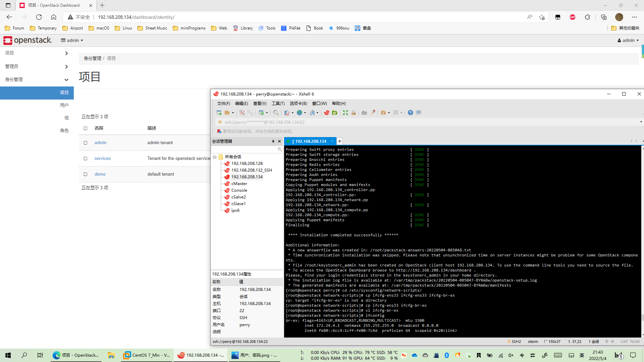Click the new session icon in Xshell toolbar
The height and width of the screenshot is (362, 644).
coord(219,113)
